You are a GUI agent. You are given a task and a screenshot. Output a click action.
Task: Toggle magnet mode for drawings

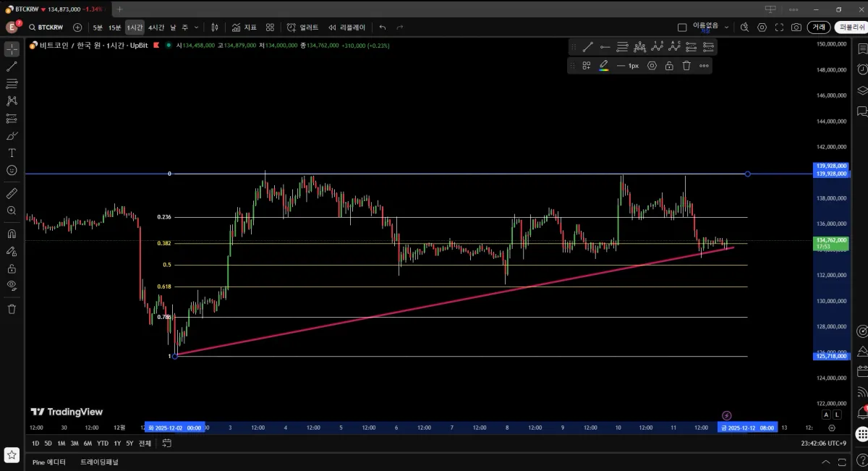12,234
